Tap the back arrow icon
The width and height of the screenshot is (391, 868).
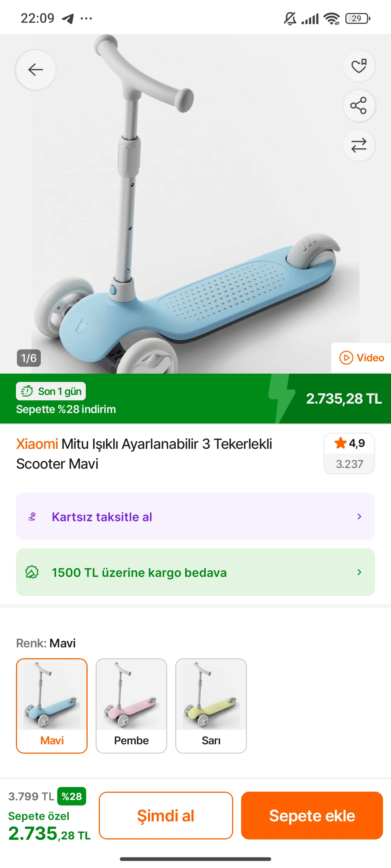pyautogui.click(x=36, y=69)
